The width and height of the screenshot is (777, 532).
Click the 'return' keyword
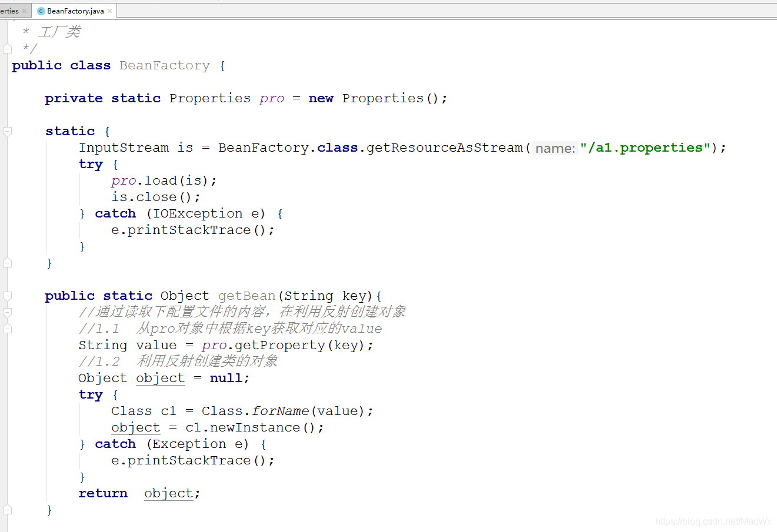[x=103, y=493]
